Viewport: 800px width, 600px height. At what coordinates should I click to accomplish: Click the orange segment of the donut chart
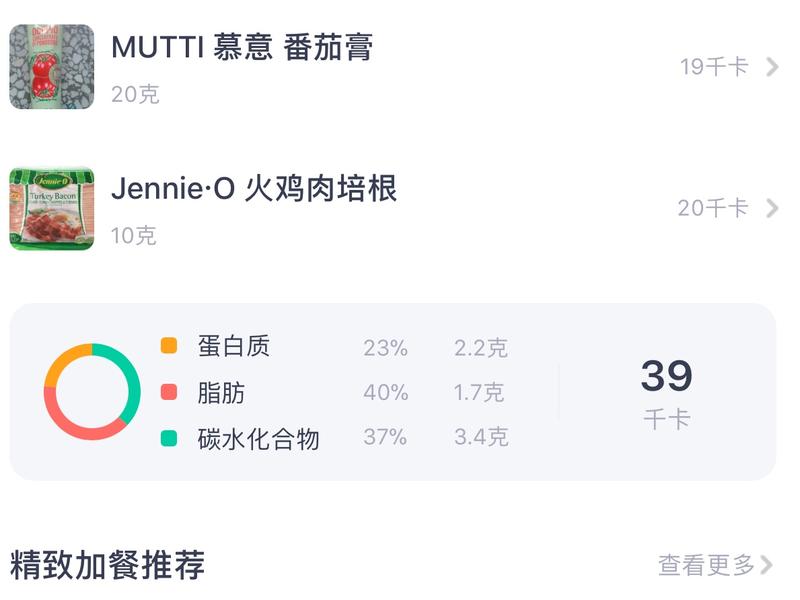(63, 352)
